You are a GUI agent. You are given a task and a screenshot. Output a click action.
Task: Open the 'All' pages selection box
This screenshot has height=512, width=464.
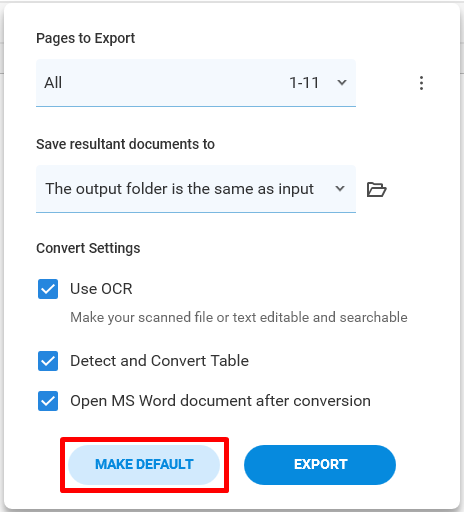(x=196, y=83)
